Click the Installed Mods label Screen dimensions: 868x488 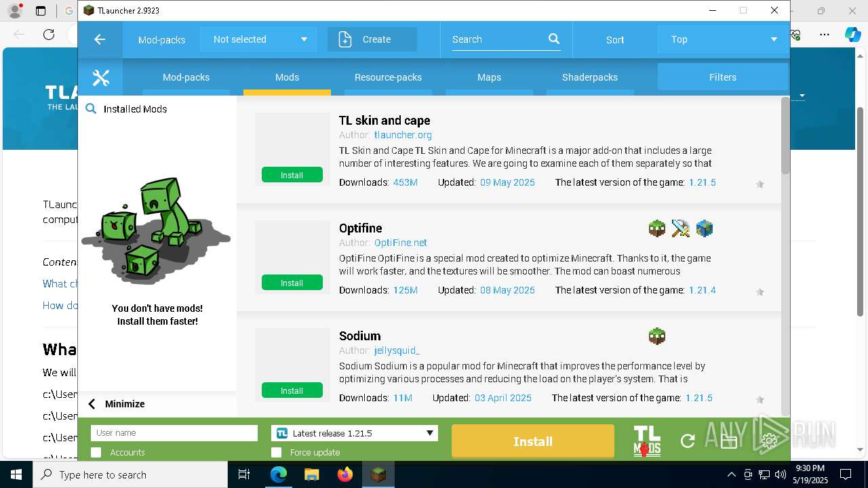point(135,109)
